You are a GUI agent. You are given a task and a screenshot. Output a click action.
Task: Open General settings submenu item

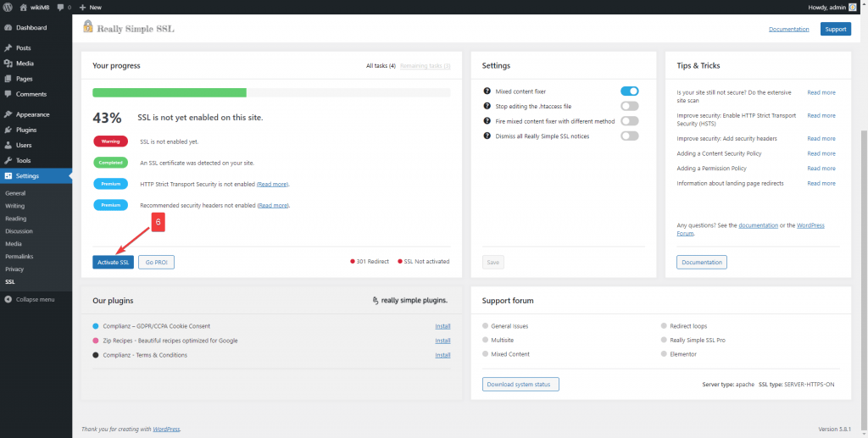tap(15, 193)
